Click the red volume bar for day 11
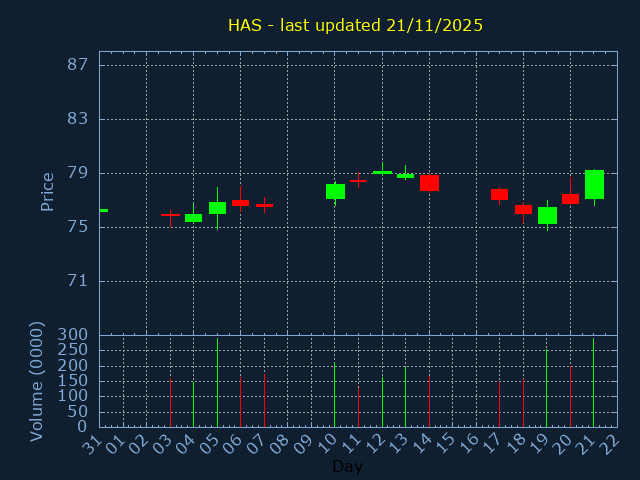 point(358,407)
